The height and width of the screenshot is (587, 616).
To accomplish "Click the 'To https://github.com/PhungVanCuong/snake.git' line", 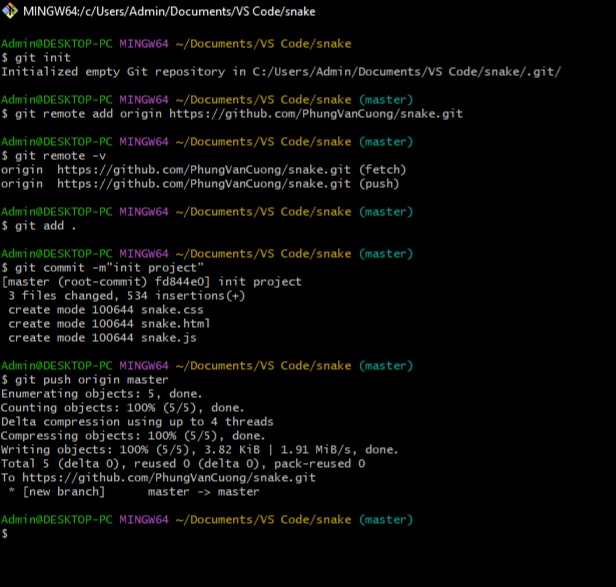I will point(158,478).
